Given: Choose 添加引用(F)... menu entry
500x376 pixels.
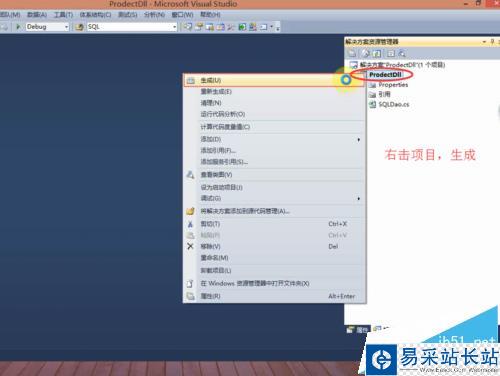Looking at the screenshot, I should point(274,150).
